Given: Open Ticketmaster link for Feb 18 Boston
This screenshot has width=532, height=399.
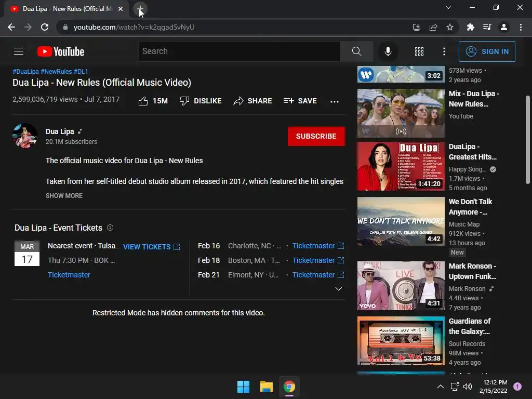Looking at the screenshot, I should pos(318,261).
